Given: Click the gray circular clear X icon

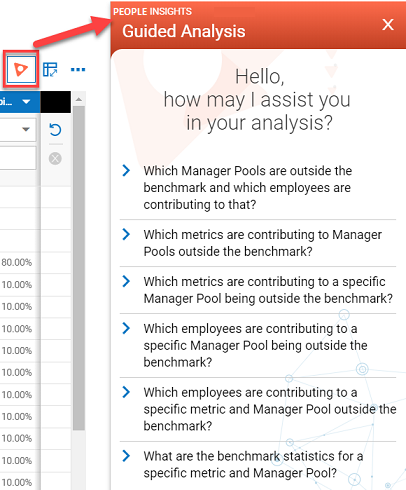Looking at the screenshot, I should 55,158.
